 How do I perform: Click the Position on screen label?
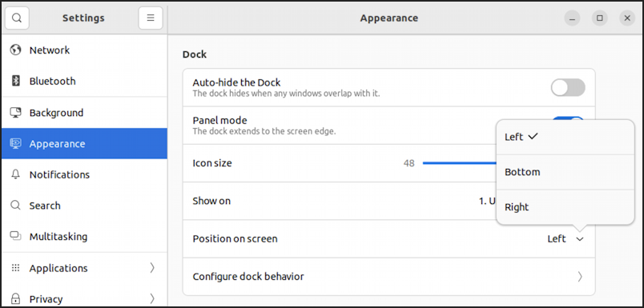[235, 238]
